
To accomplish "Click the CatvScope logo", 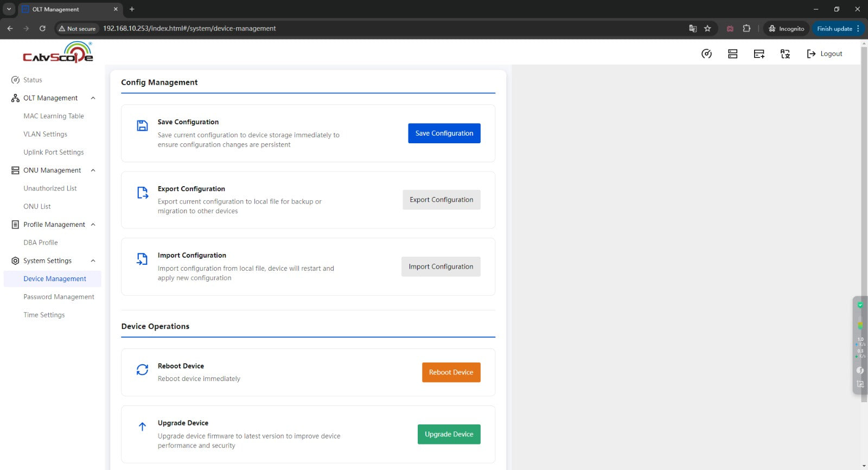I will point(58,53).
